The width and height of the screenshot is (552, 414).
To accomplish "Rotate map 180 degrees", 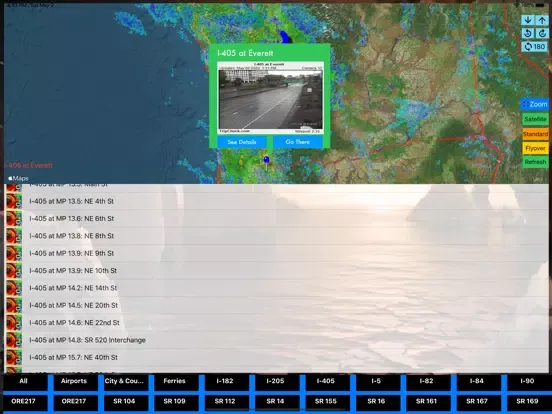I will click(x=535, y=46).
